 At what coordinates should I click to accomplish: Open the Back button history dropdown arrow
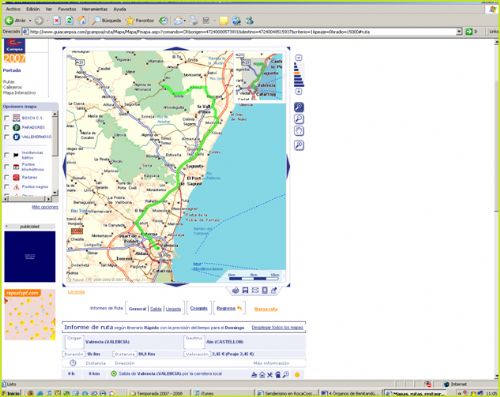[x=30, y=21]
